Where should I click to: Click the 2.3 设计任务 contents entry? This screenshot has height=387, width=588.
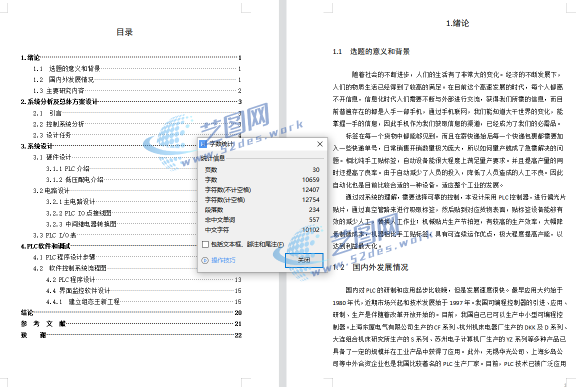[x=137, y=135]
